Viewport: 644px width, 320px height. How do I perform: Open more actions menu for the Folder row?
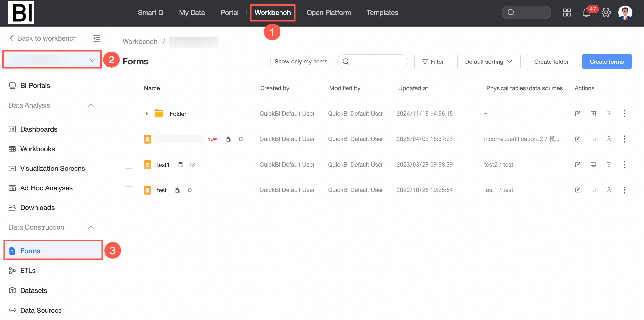625,114
